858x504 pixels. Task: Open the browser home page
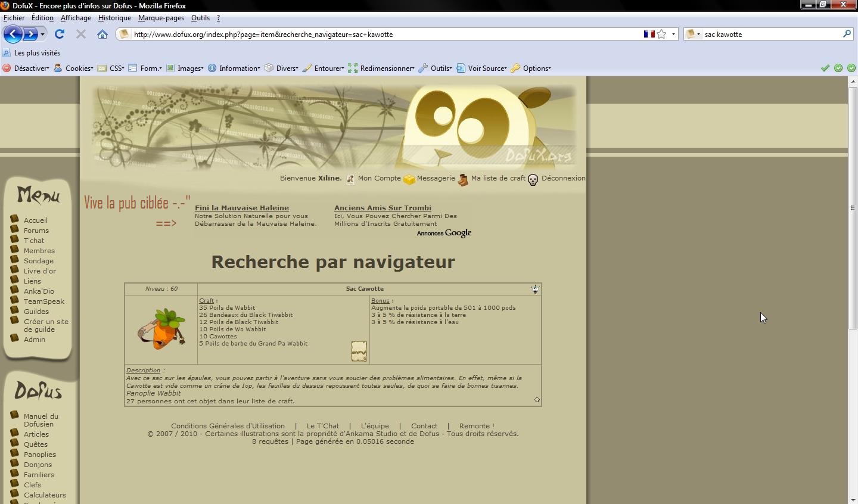pos(102,34)
